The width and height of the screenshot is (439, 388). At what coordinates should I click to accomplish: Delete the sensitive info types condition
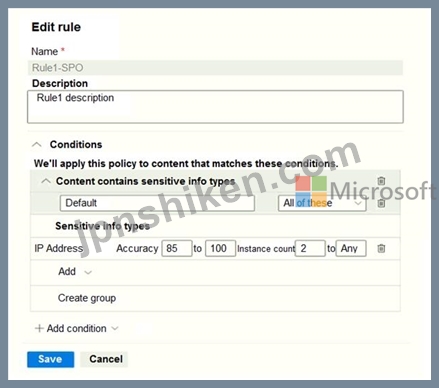click(x=381, y=181)
